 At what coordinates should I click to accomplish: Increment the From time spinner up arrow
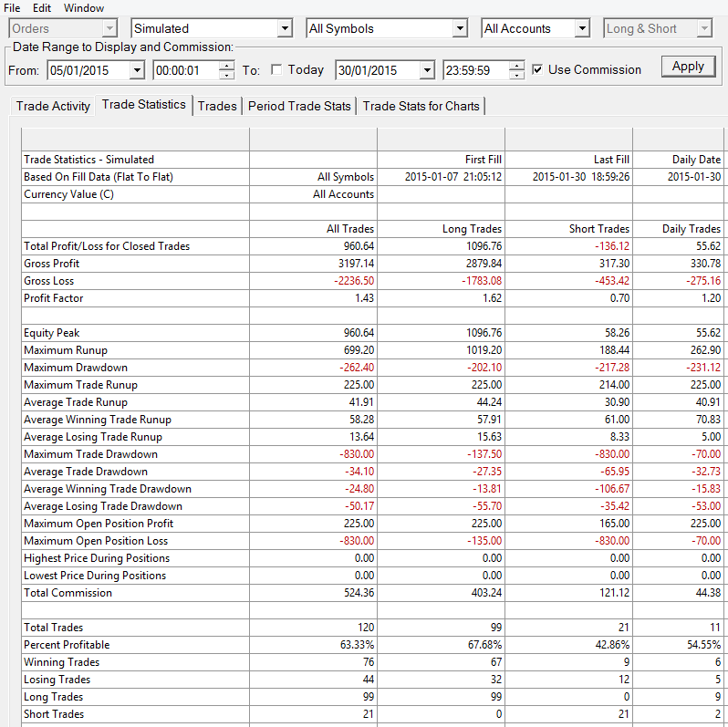[x=226, y=66]
